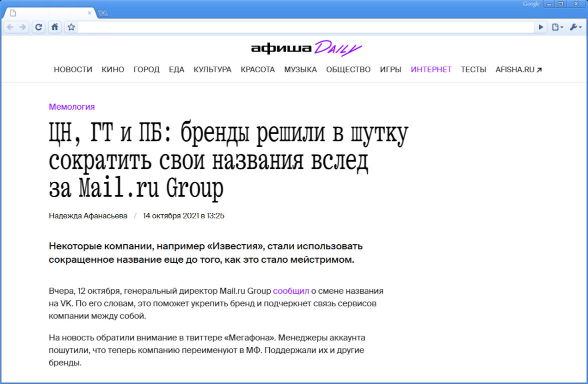The width and height of the screenshot is (588, 384).
Task: Click the article headline about Mail.ru Group
Action: pyautogui.click(x=229, y=161)
